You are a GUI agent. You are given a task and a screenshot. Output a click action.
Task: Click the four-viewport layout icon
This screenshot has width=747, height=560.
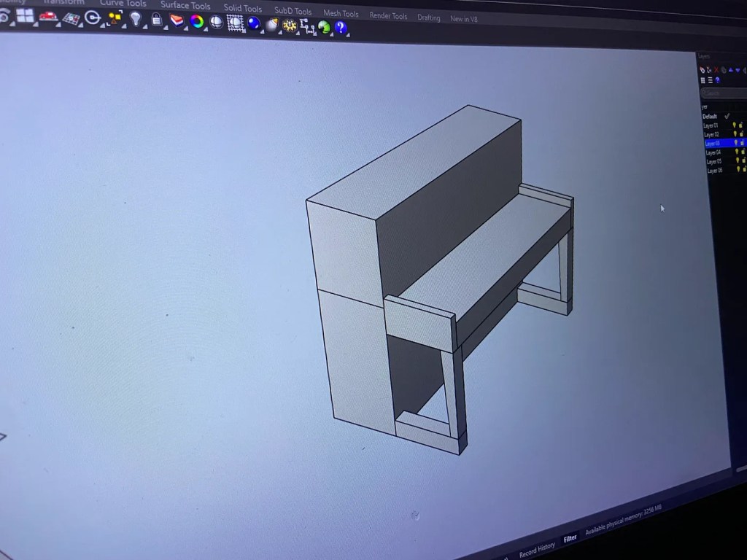[25, 15]
